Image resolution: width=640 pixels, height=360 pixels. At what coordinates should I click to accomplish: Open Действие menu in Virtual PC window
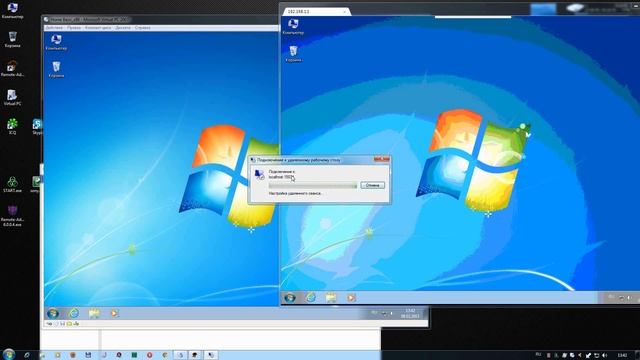[x=54, y=28]
